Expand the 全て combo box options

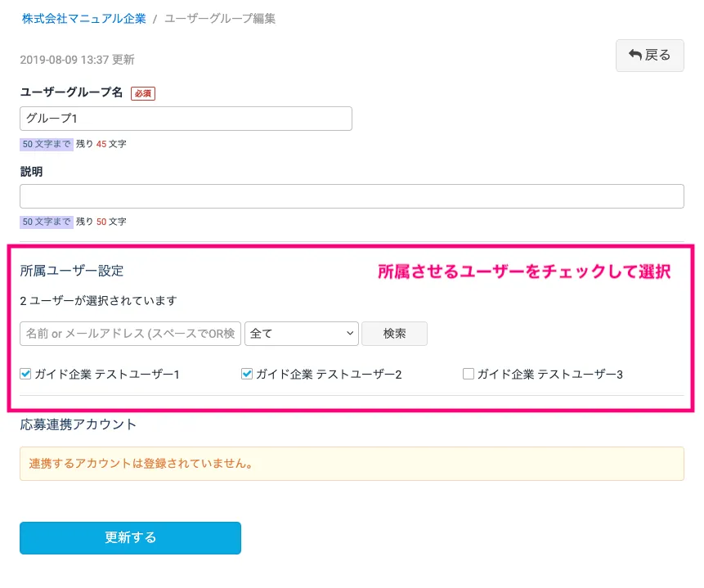pyautogui.click(x=302, y=334)
